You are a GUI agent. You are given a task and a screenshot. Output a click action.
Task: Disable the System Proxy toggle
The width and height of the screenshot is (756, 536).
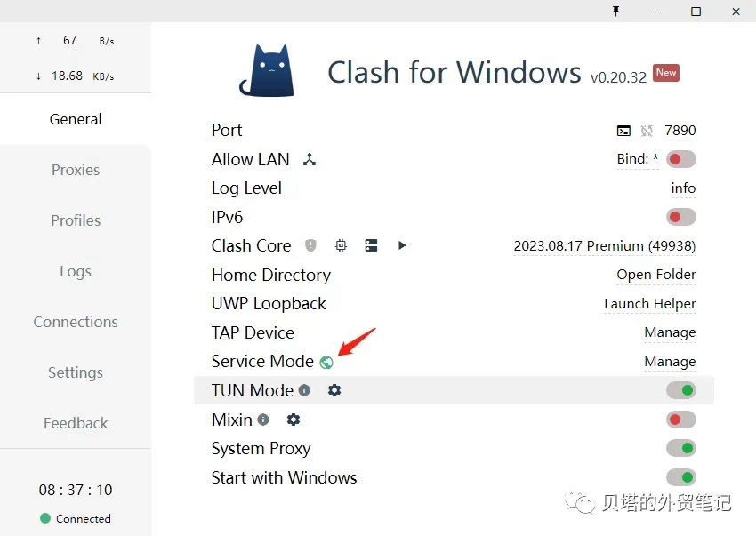point(680,448)
